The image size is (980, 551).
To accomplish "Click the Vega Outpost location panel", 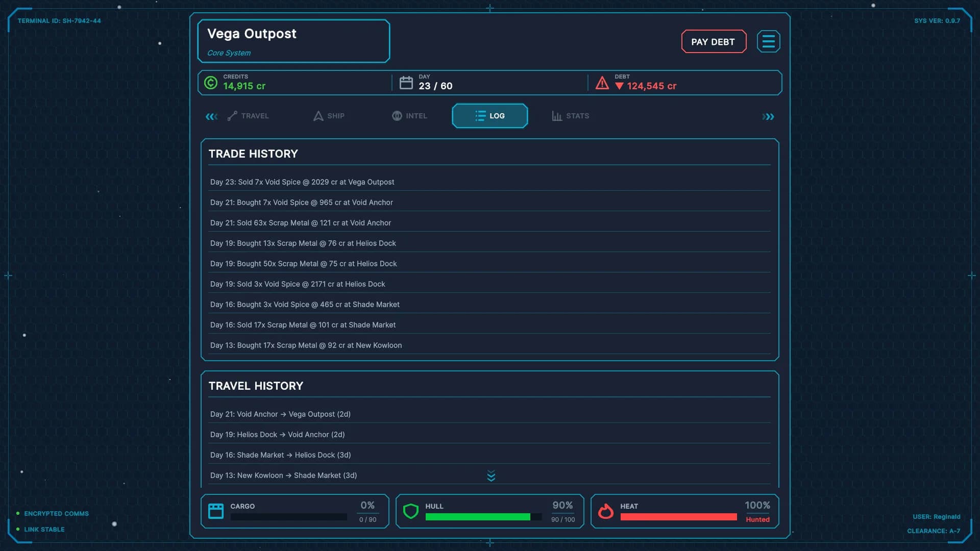I will coord(293,41).
